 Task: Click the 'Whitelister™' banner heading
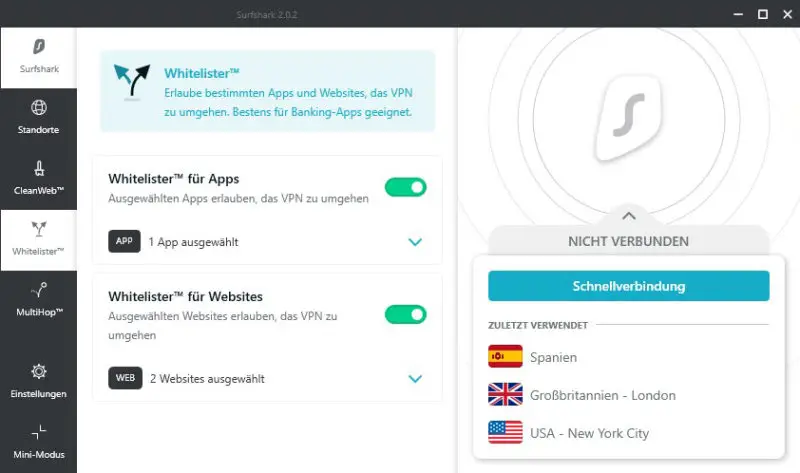202,73
